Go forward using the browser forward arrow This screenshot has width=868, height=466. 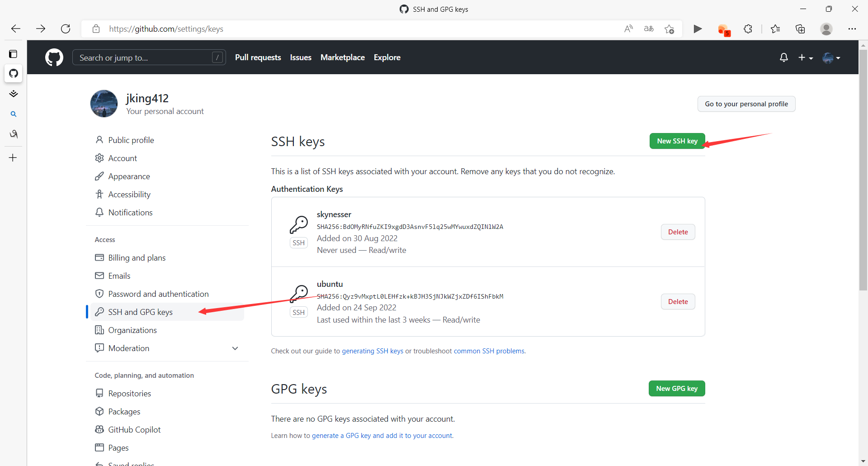41,29
